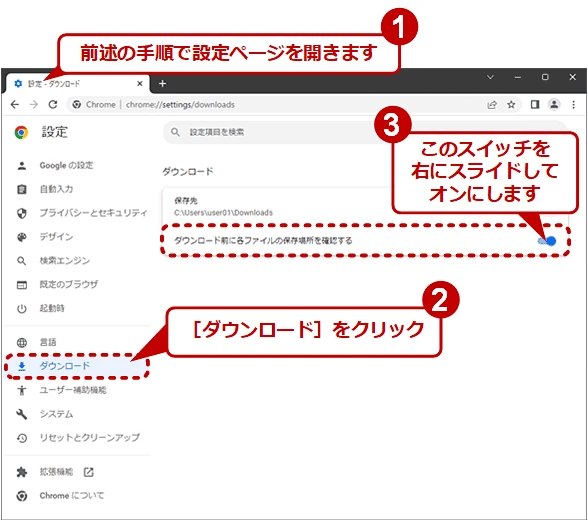Open the user profile avatar
The height and width of the screenshot is (521, 588).
[554, 104]
